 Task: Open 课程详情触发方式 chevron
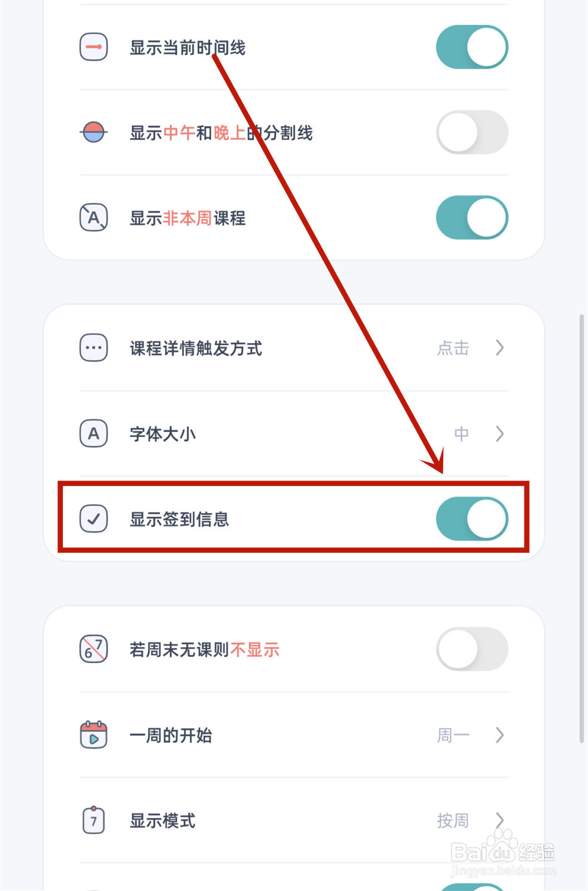(499, 348)
